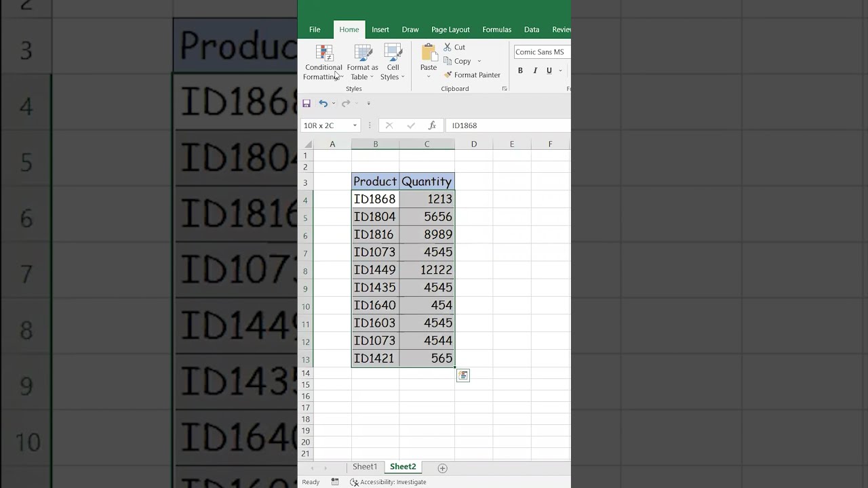868x488 pixels.
Task: Select column E header
Action: pos(512,144)
